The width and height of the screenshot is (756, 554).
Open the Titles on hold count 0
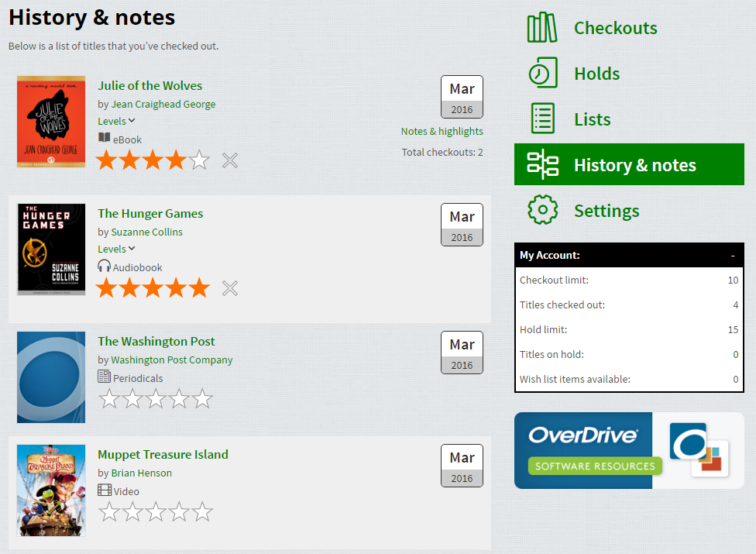[736, 354]
